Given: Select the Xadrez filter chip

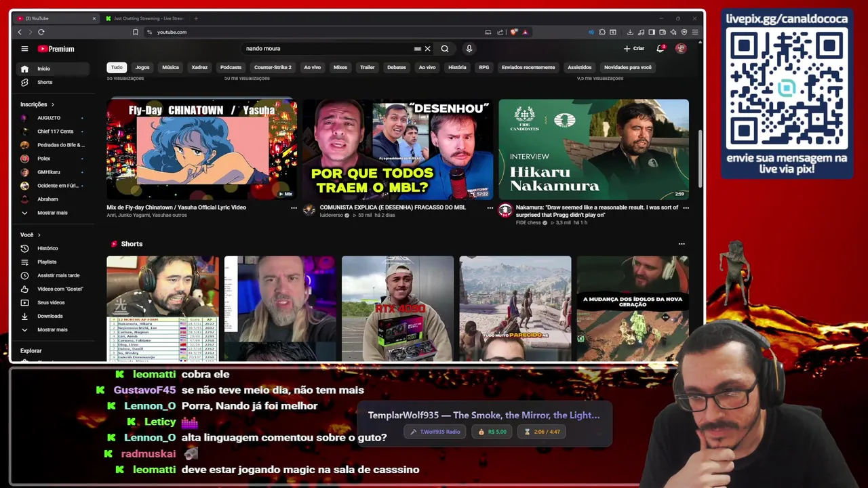Looking at the screenshot, I should [x=199, y=67].
